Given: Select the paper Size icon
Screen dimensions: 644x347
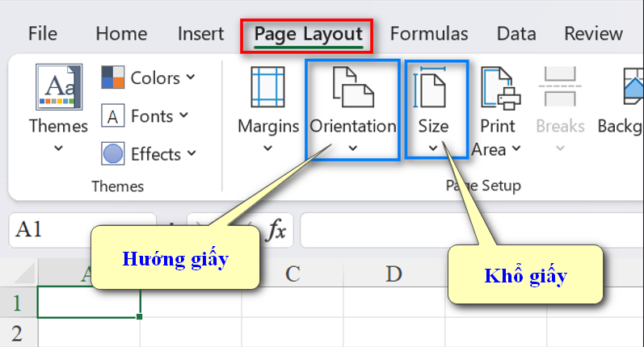Looking at the screenshot, I should click(433, 87).
